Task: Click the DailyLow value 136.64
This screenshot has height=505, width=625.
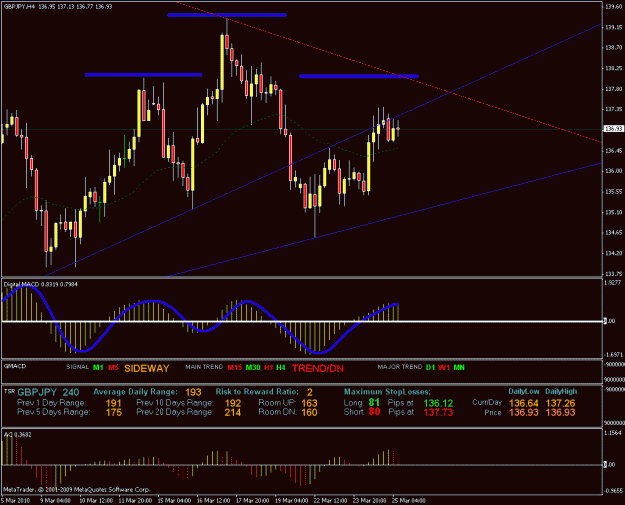Action: tap(524, 403)
